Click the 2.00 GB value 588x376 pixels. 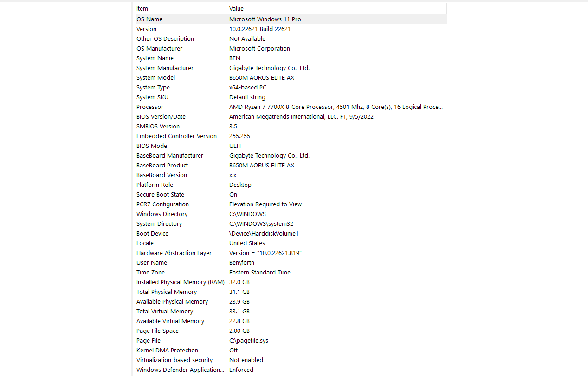(x=239, y=331)
